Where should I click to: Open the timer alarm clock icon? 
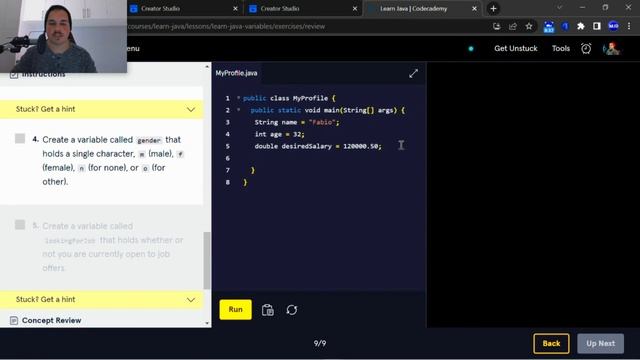click(586, 49)
